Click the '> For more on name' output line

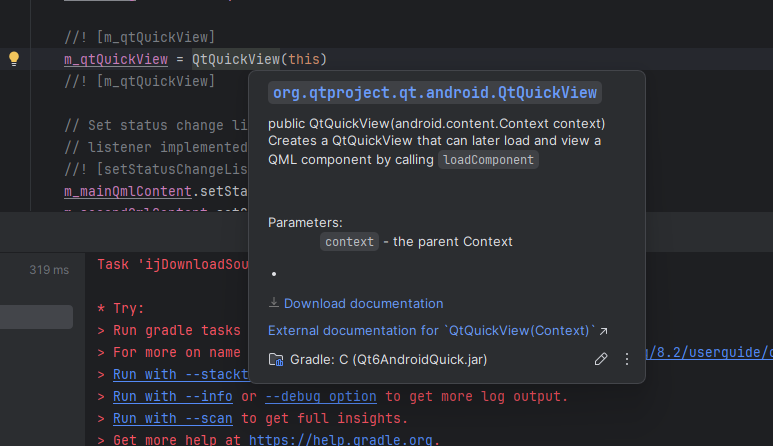169,353
